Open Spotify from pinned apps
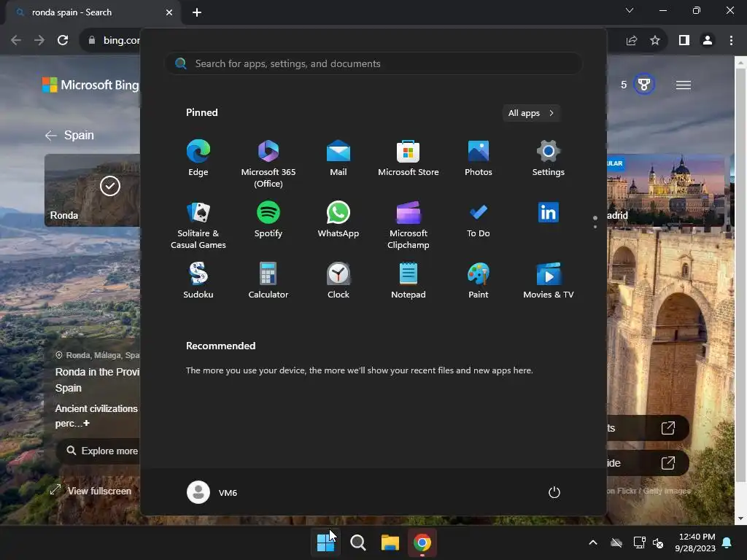Screen dimensions: 747x560 click(x=268, y=219)
